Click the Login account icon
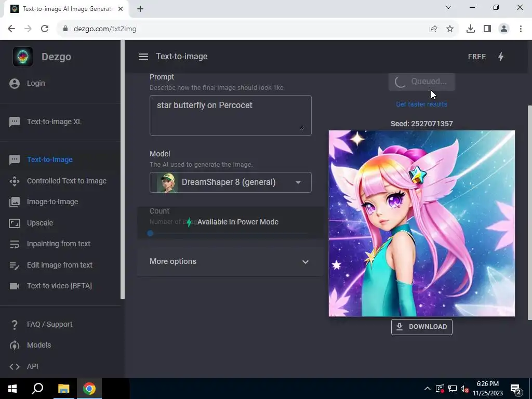 point(15,84)
